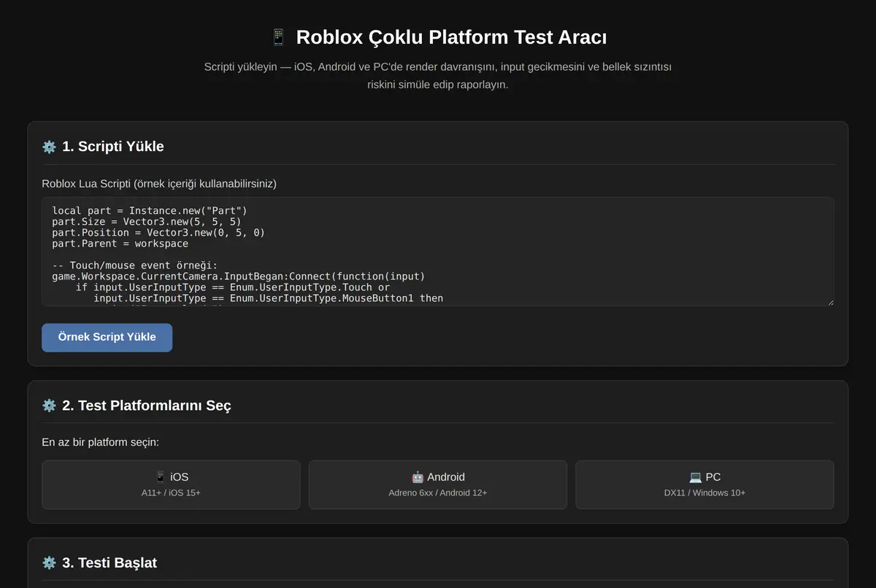The image size is (876, 588).
Task: Click the "Roblox Lua Scripti" field label
Action: pyautogui.click(x=159, y=184)
